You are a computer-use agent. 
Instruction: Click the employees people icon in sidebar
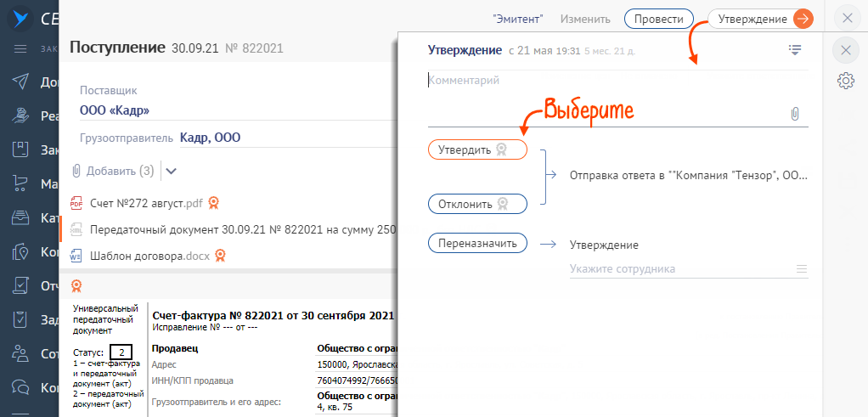[22, 353]
